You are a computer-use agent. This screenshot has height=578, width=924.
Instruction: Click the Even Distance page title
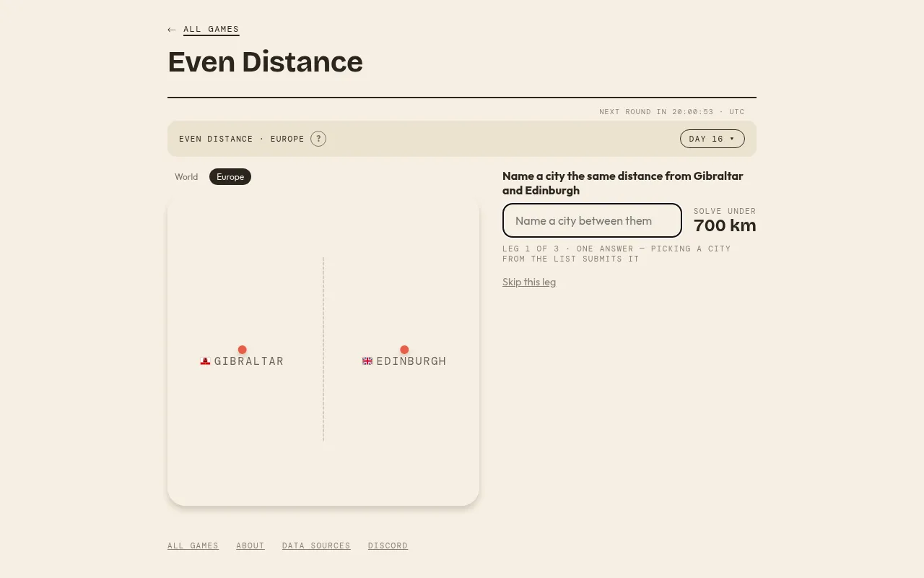click(265, 62)
